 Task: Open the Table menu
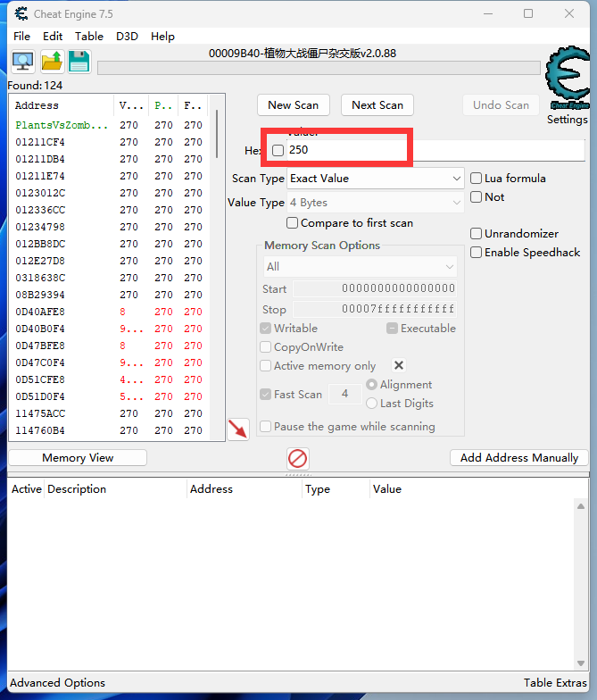point(88,37)
